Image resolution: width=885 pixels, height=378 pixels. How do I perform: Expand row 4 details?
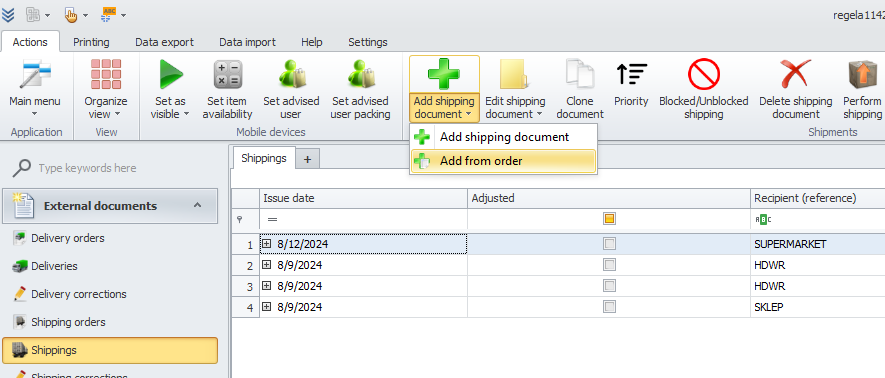pyautogui.click(x=267, y=307)
